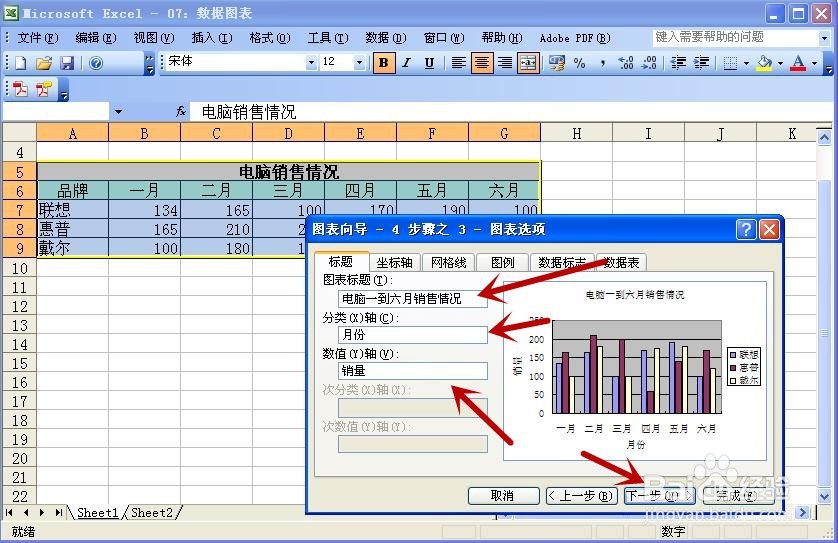Click Fill Color paint bucket

[765, 63]
